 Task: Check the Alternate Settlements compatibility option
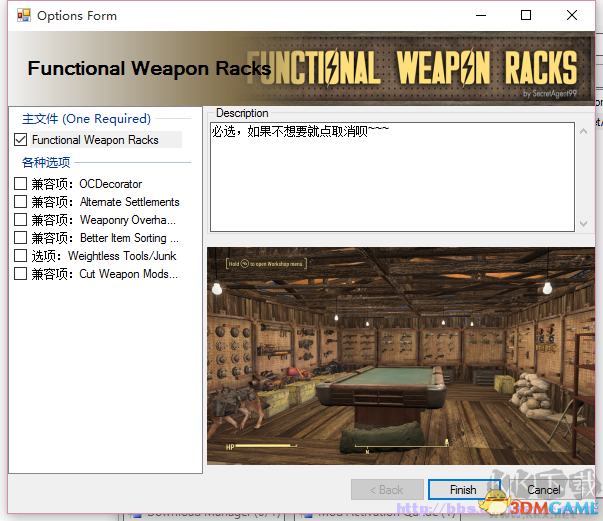coord(20,201)
